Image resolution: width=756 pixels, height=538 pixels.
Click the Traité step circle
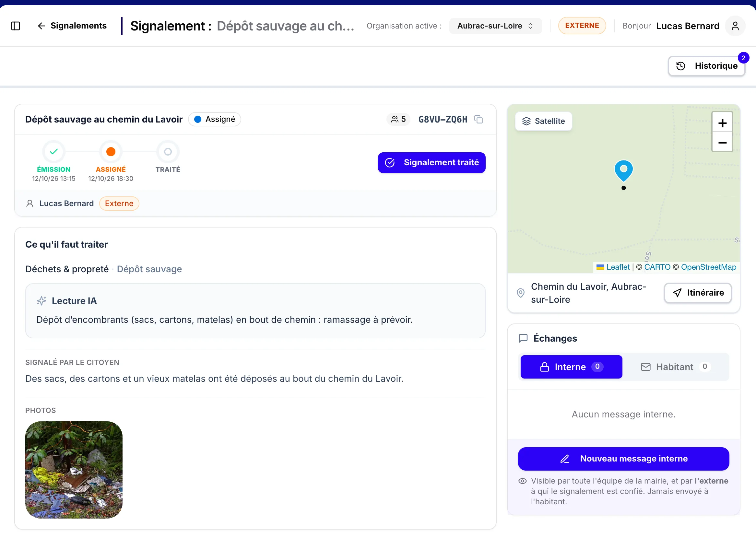(168, 152)
